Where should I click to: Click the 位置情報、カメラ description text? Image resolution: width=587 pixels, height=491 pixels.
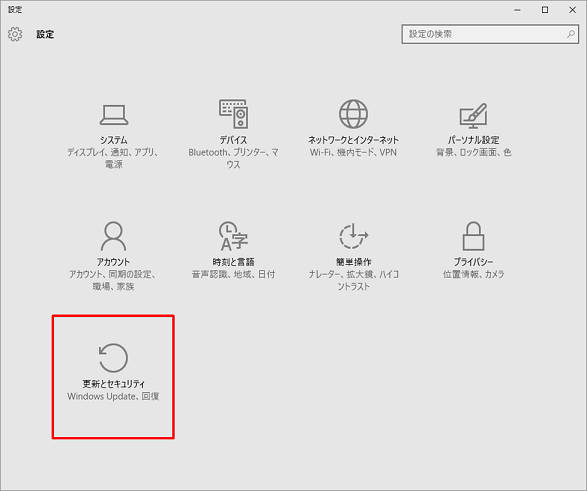tap(474, 274)
